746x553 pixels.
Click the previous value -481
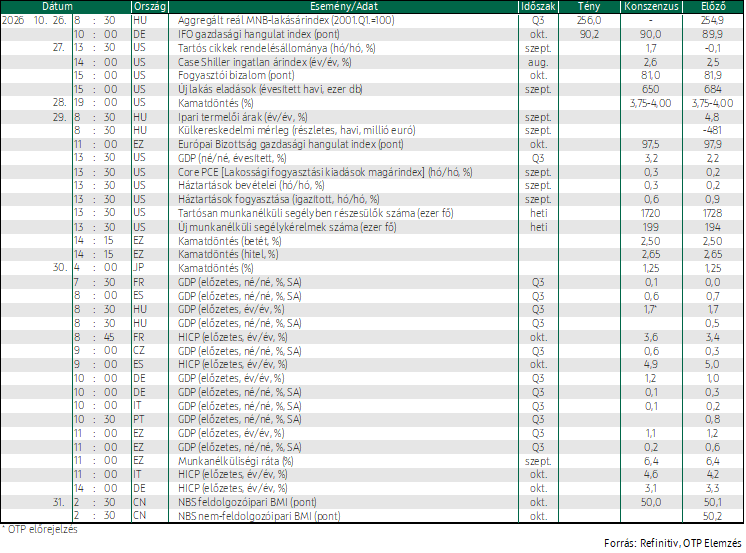pyautogui.click(x=712, y=130)
